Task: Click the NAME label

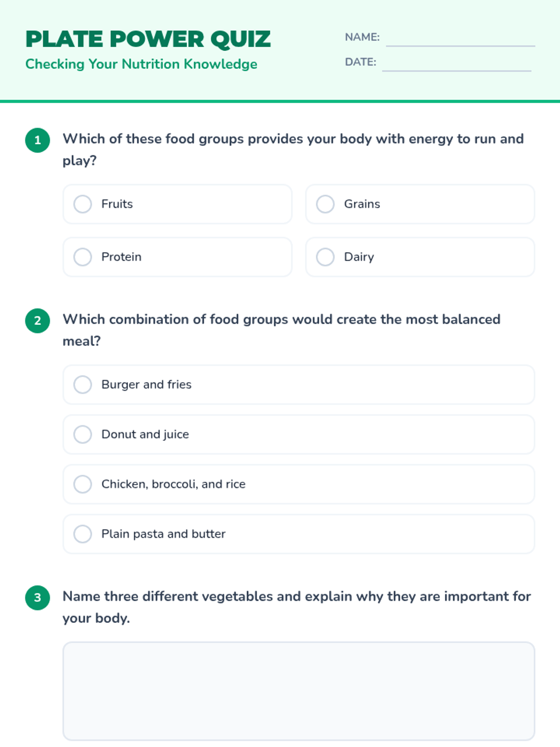Action: pyautogui.click(x=362, y=37)
